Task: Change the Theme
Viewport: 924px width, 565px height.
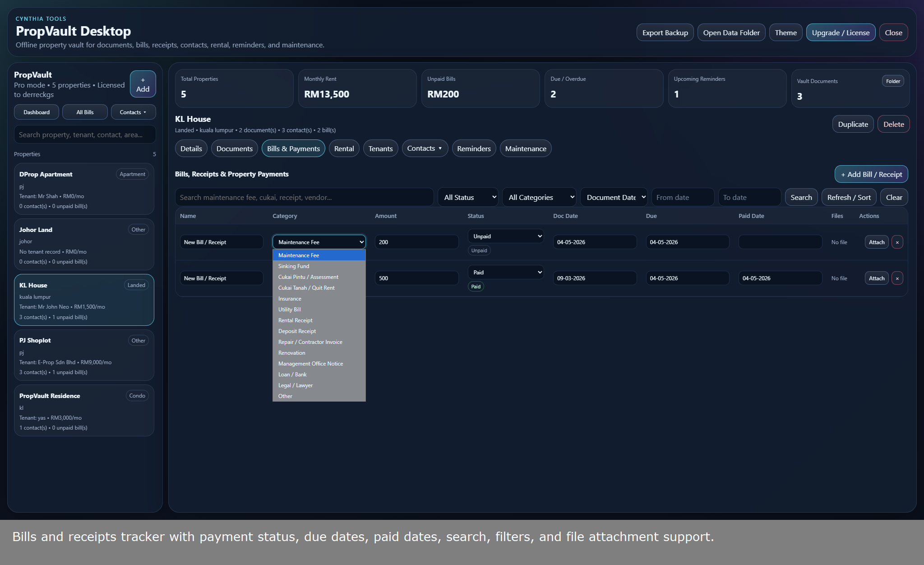Action: tap(785, 32)
